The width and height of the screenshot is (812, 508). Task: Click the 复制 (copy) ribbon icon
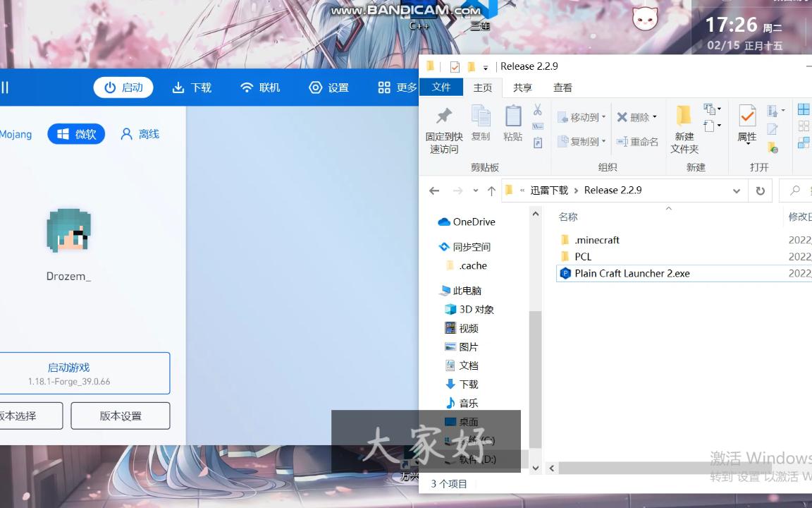[x=481, y=116]
